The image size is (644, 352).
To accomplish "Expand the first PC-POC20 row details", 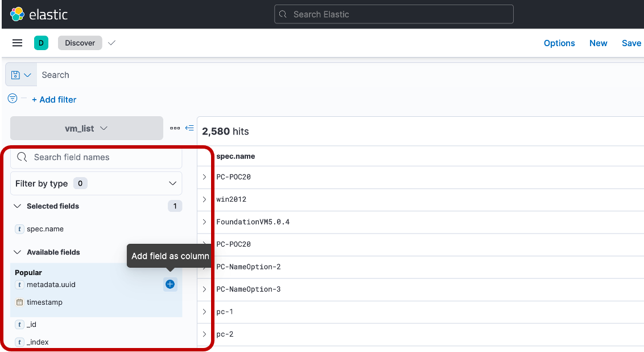I will pyautogui.click(x=205, y=177).
